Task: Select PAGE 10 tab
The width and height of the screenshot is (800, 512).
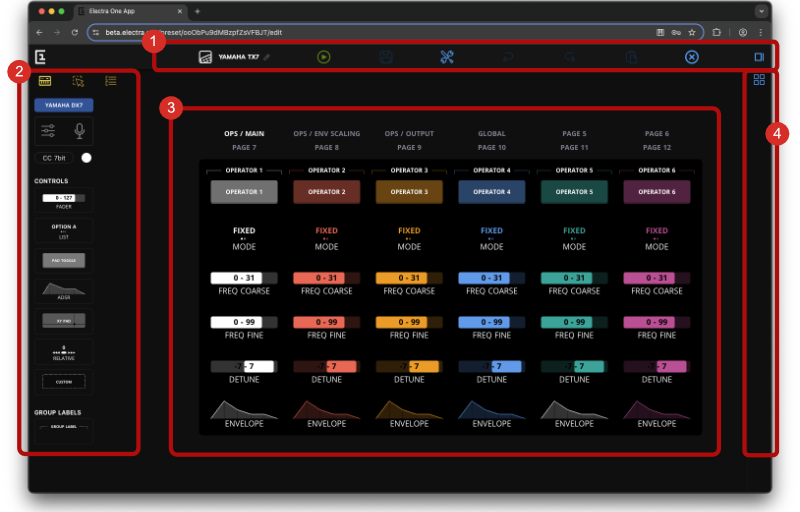Action: pyautogui.click(x=492, y=147)
